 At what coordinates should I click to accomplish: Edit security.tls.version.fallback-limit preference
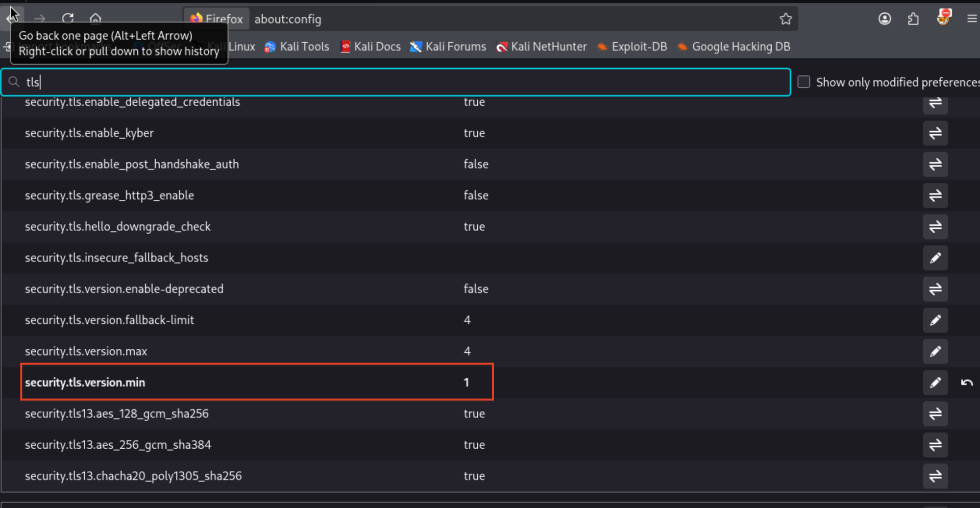click(935, 320)
